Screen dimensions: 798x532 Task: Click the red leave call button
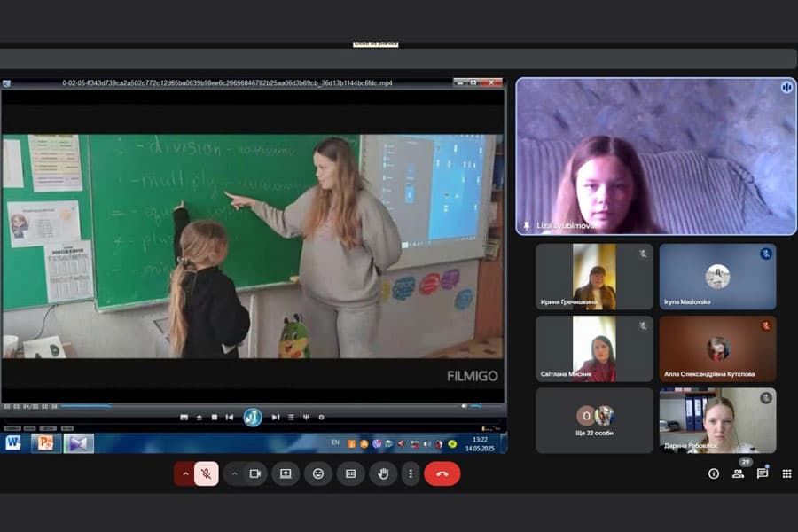[442, 474]
